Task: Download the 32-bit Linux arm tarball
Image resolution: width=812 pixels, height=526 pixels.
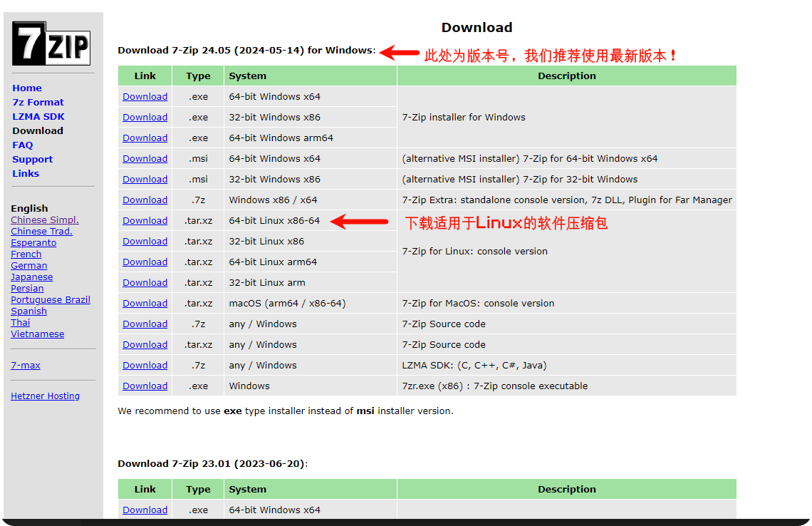Action: [x=145, y=283]
